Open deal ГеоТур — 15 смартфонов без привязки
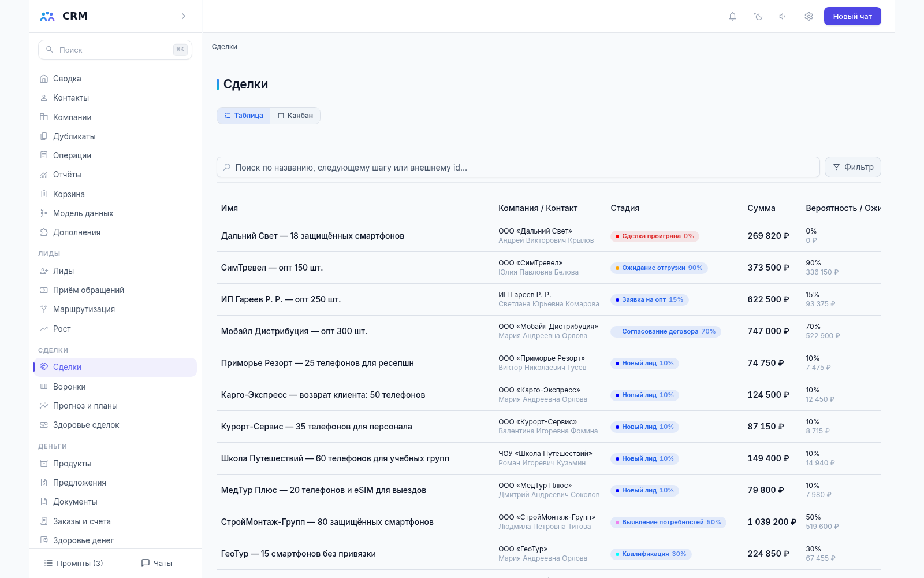 coord(299,554)
